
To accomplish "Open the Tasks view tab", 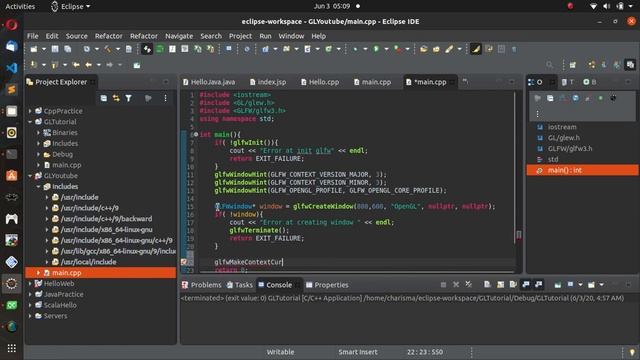I will point(240,285).
